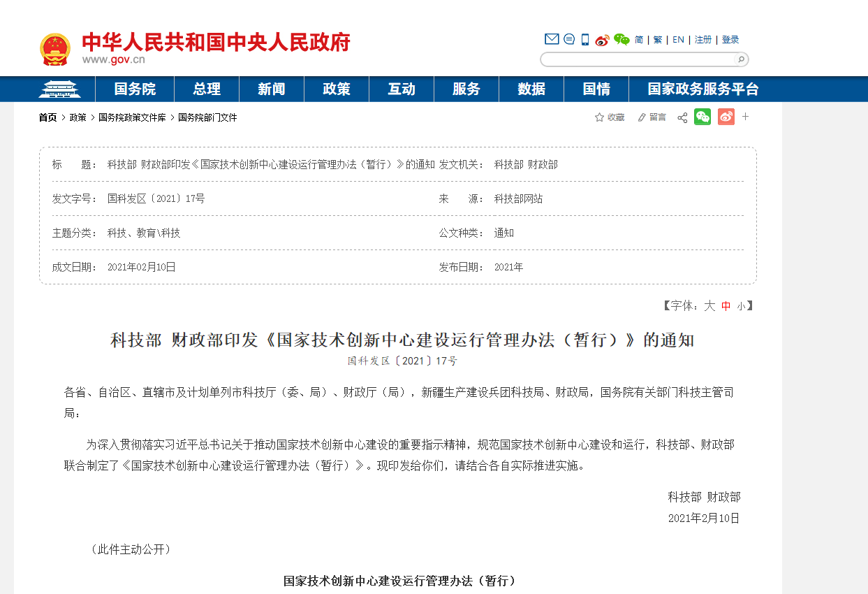Image resolution: width=868 pixels, height=594 pixels.
Task: Switch language to EN
Action: coord(678,40)
